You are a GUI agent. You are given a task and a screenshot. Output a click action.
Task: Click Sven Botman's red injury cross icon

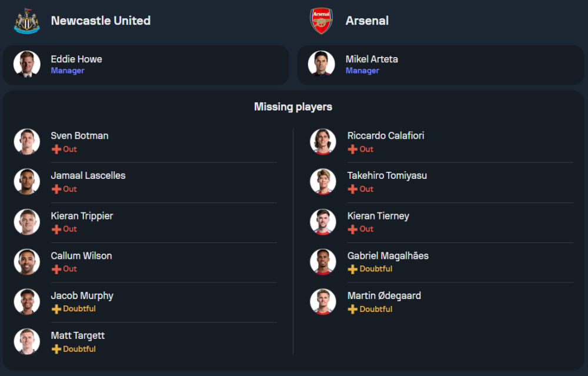tap(56, 149)
